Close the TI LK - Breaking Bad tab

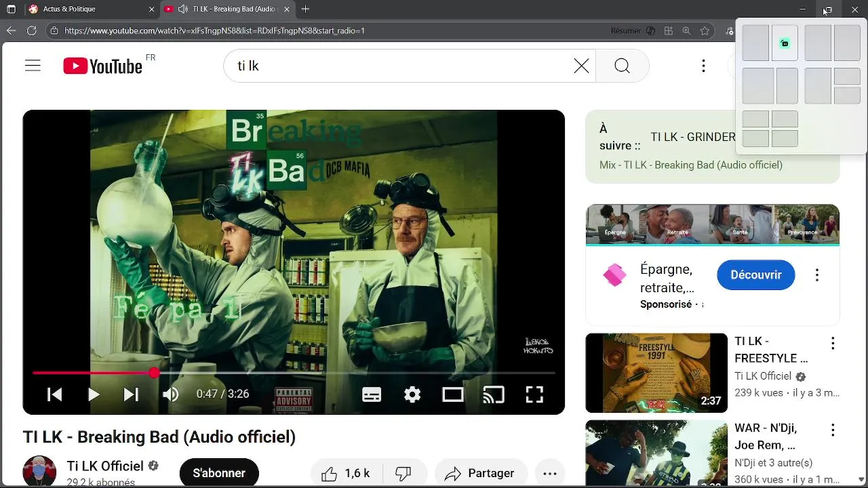pos(287,9)
